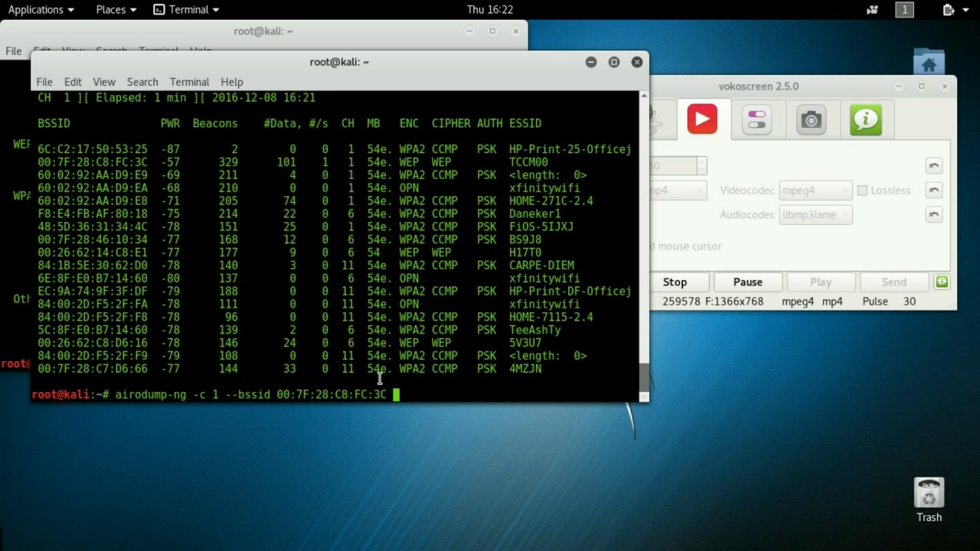The image size is (980, 551).
Task: Click ESSID BS9J8
Action: coord(525,240)
